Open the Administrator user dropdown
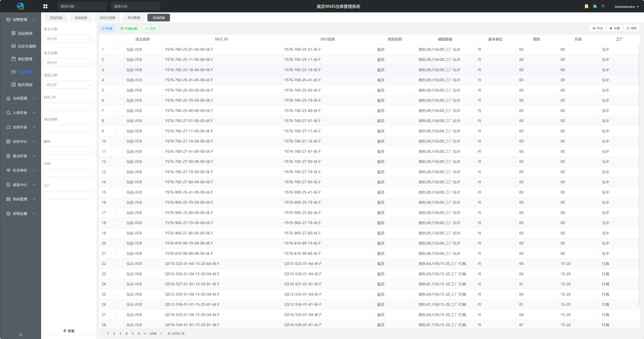 tap(627, 7)
